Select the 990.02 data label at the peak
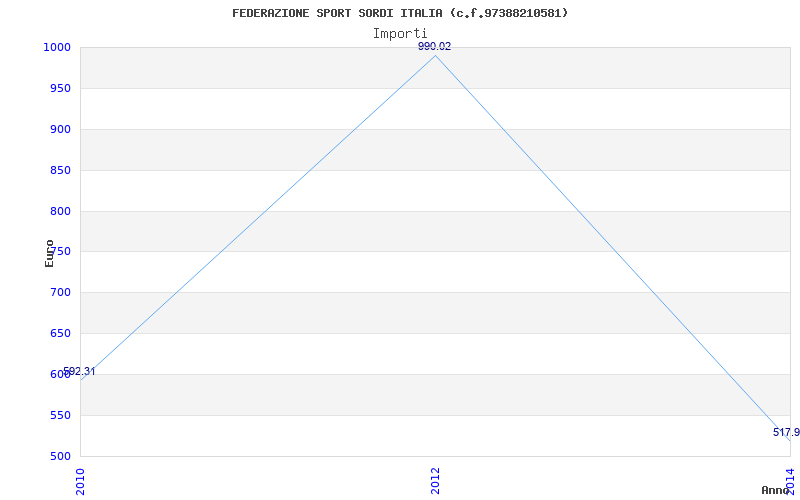 435,46
